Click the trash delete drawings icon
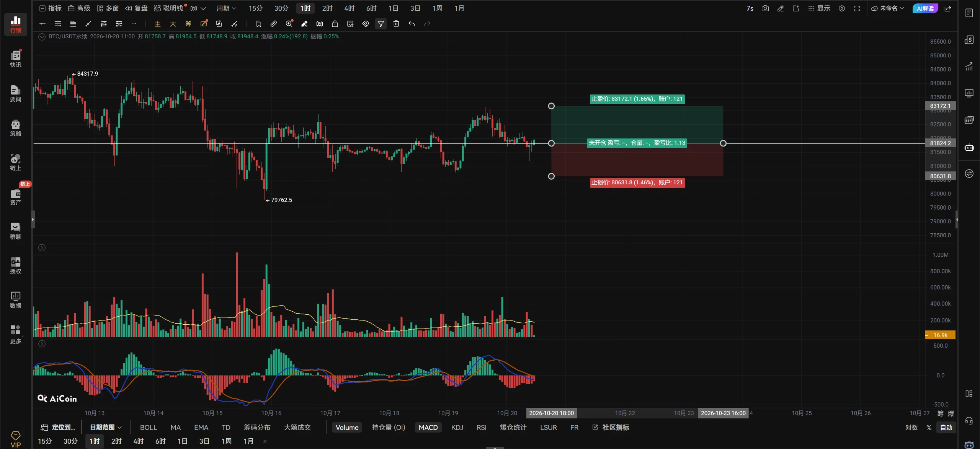Viewport: 980px width, 449px height. [396, 24]
